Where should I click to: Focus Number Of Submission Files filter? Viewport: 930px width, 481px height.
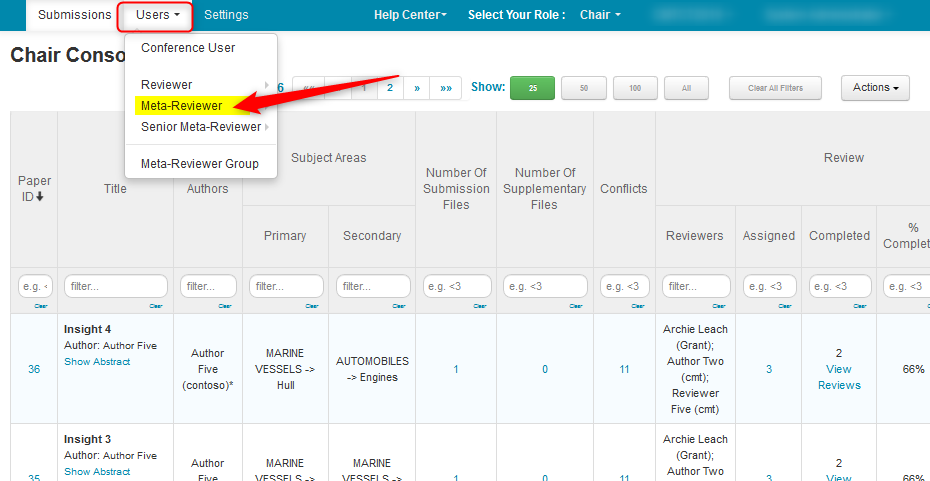click(x=457, y=286)
